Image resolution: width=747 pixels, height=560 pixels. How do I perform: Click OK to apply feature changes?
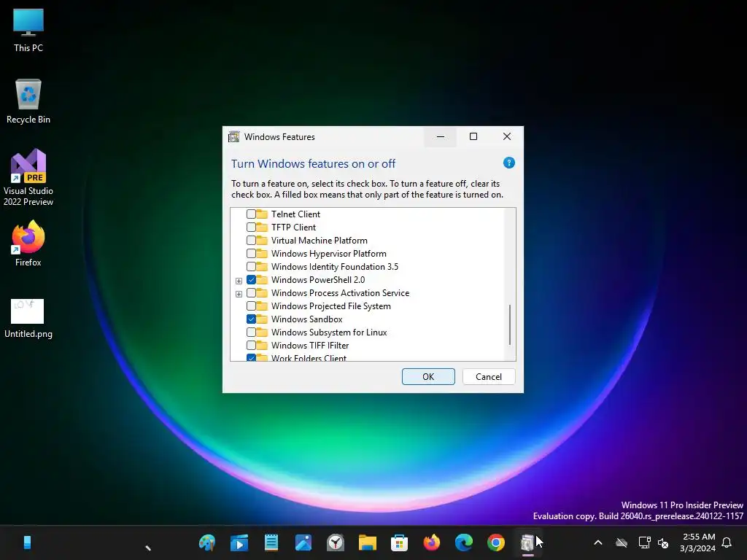coord(428,377)
